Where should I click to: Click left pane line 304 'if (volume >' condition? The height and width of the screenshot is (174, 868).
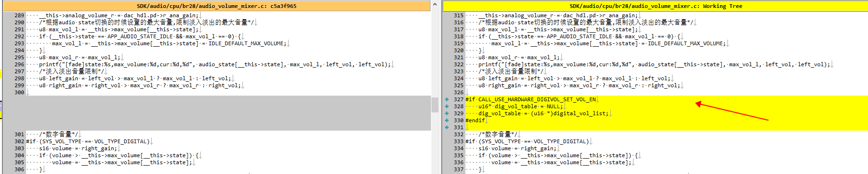pyautogui.click(x=119, y=155)
